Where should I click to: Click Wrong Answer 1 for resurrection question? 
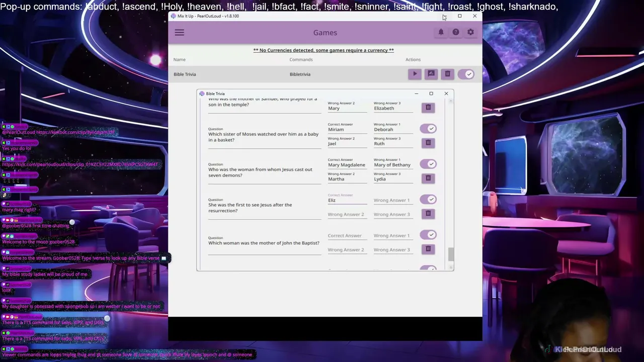(393, 200)
